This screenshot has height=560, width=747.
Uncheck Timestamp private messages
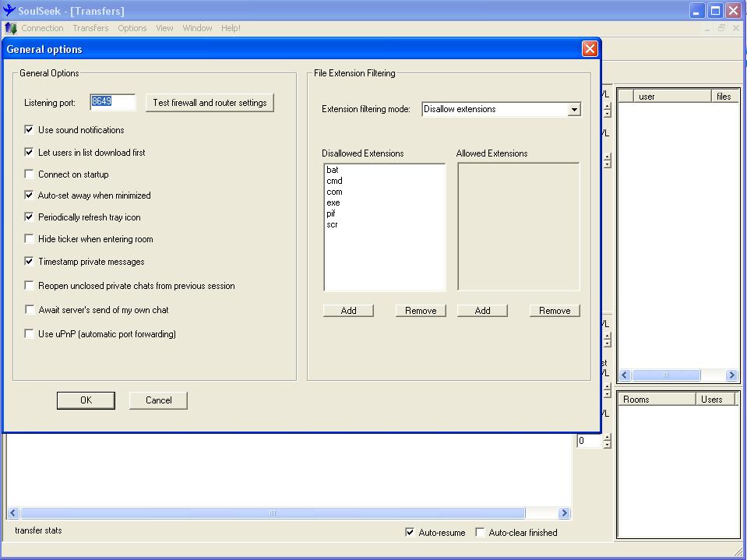pos(29,262)
